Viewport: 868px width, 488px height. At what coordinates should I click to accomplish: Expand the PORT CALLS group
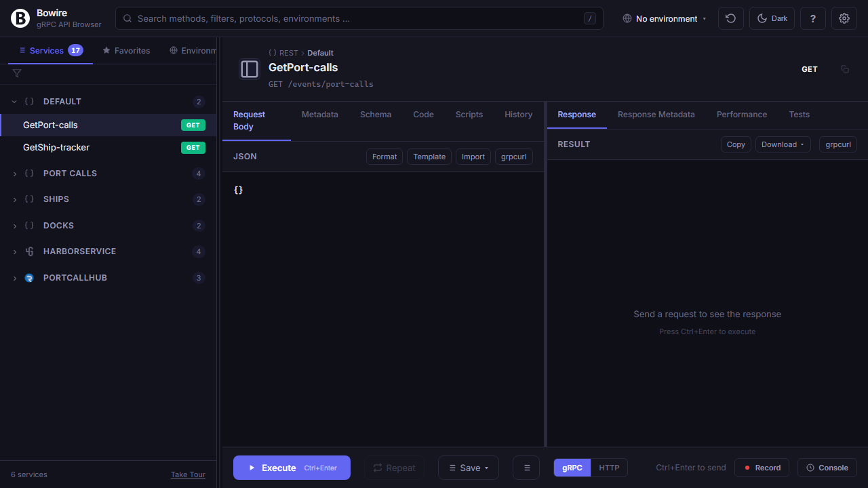click(108, 174)
